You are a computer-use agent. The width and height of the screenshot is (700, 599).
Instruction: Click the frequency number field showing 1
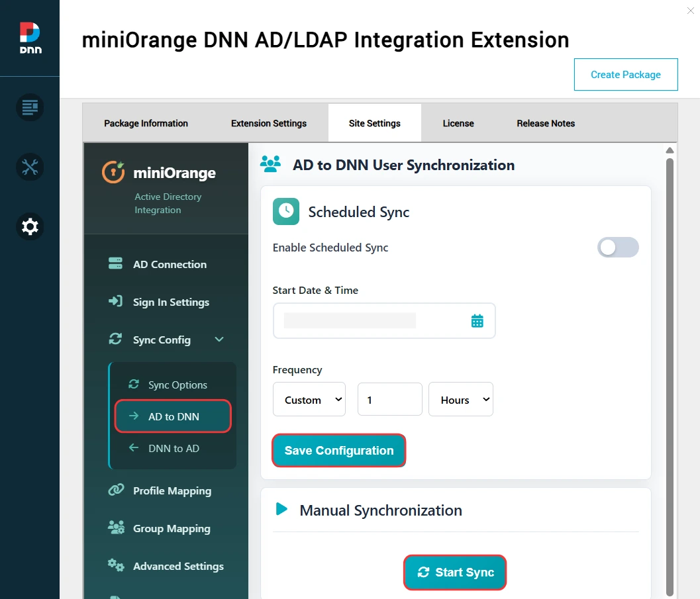tap(389, 399)
